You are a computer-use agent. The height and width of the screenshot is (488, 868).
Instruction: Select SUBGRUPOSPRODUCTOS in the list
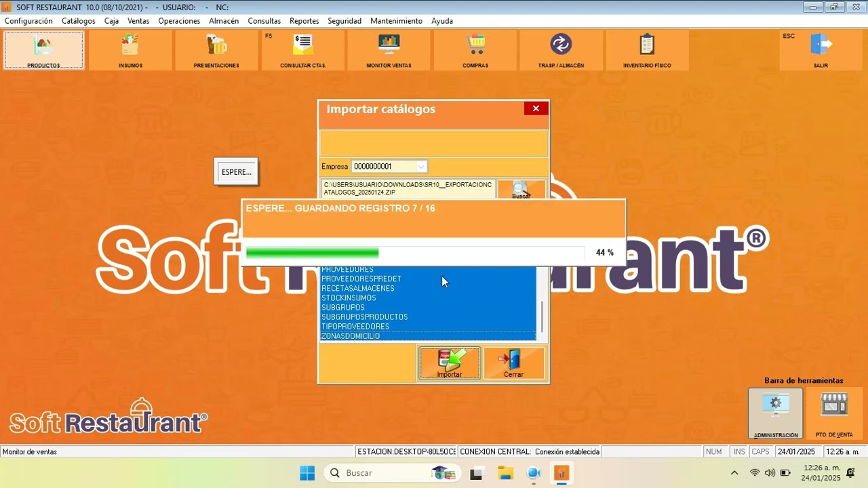[x=429, y=317]
